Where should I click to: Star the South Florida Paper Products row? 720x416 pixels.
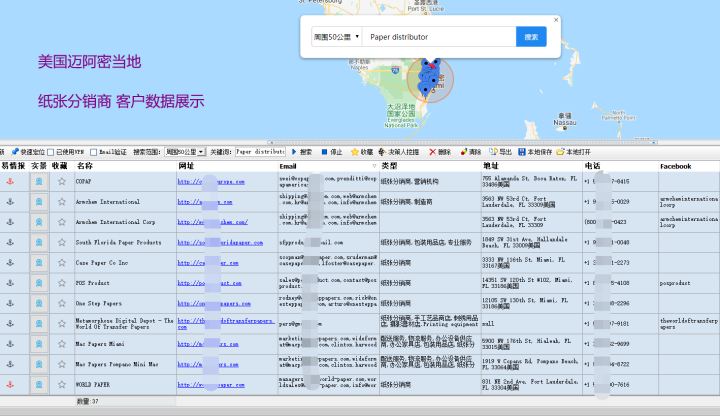point(62,242)
